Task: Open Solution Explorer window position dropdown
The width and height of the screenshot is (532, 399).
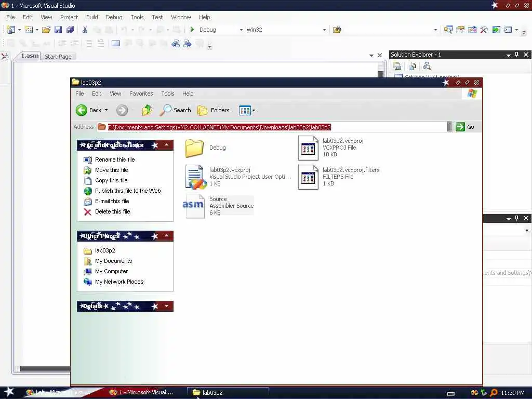Action: [508, 55]
